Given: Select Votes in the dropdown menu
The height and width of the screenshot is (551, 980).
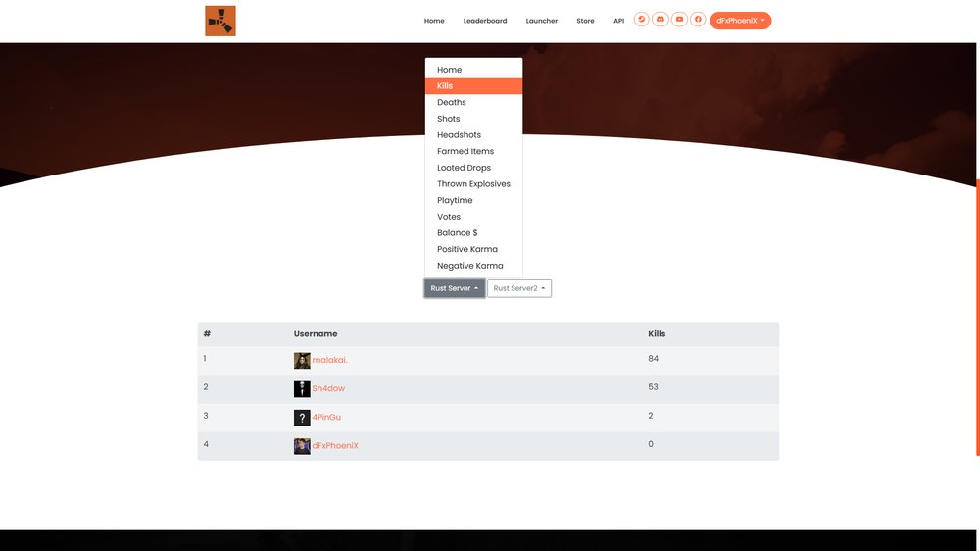Looking at the screenshot, I should coord(473,216).
